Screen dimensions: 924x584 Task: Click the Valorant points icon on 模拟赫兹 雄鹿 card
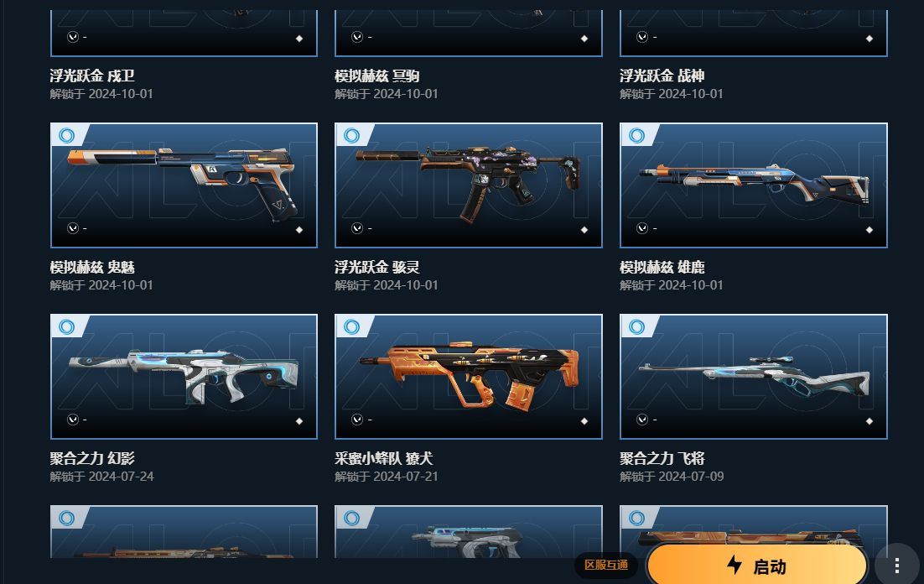pyautogui.click(x=642, y=228)
